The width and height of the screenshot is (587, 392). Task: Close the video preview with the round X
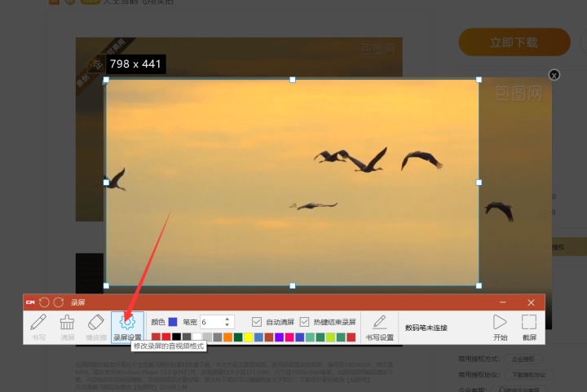pyautogui.click(x=554, y=75)
